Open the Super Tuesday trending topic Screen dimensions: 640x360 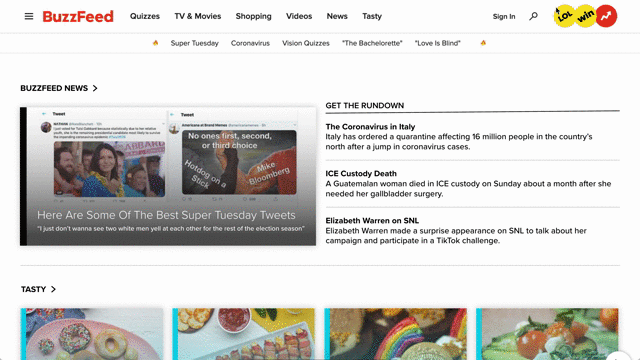coord(194,43)
